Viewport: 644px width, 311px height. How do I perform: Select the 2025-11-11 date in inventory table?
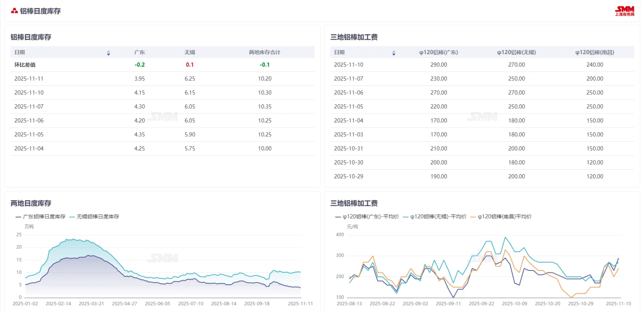coord(29,79)
